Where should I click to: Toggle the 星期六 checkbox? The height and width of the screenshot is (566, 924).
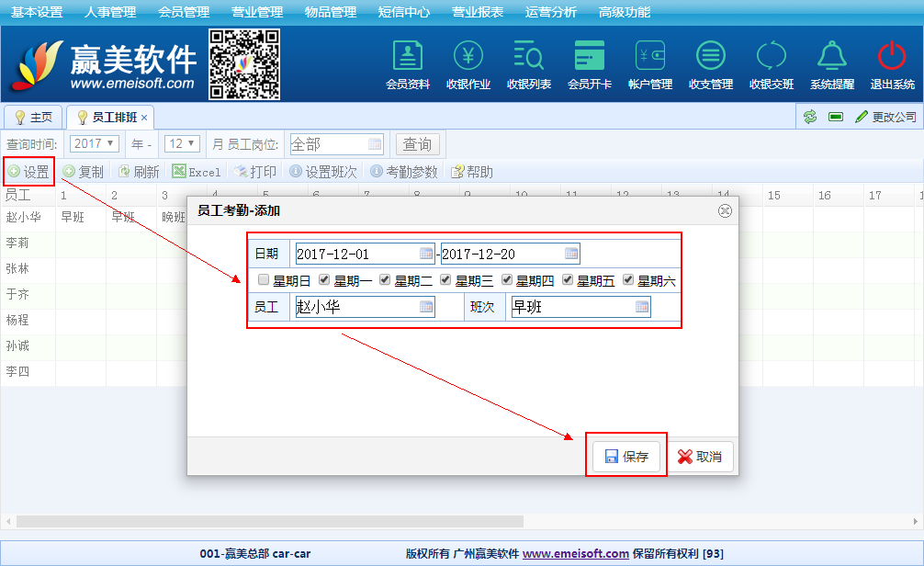628,280
